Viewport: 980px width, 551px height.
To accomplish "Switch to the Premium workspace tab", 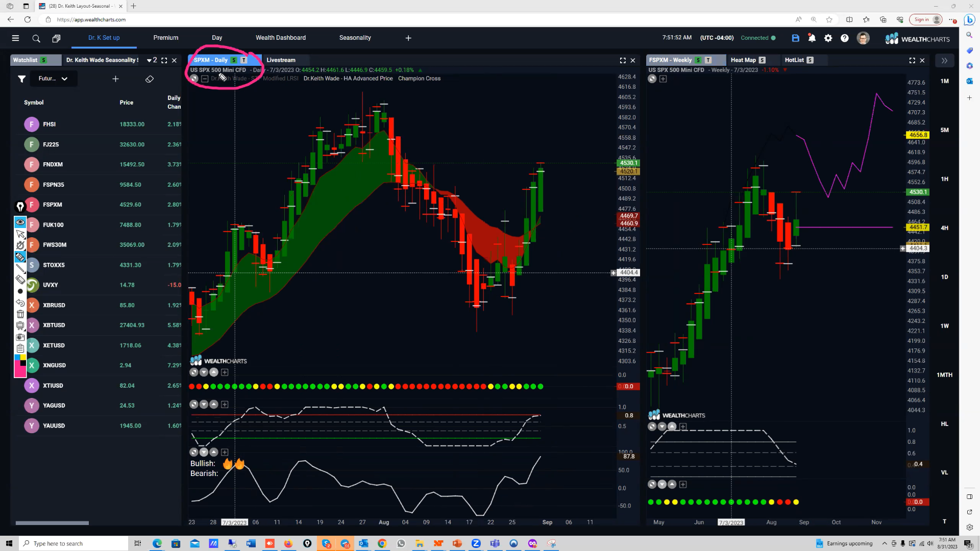I will tap(166, 38).
